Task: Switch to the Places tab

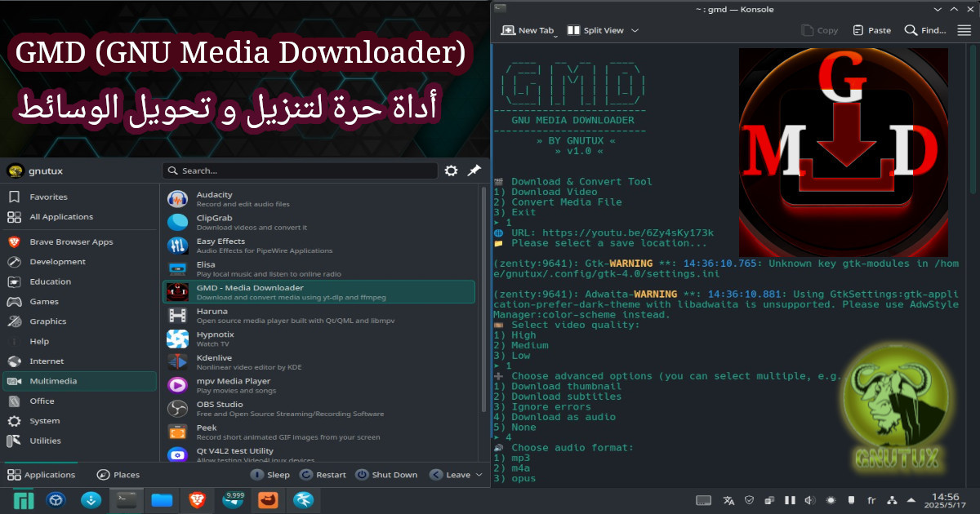Action: (x=118, y=475)
